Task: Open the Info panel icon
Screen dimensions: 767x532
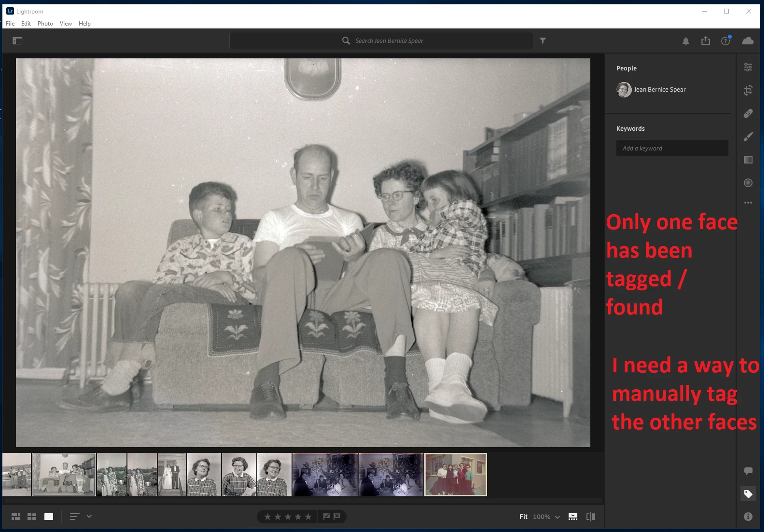Action: click(748, 517)
